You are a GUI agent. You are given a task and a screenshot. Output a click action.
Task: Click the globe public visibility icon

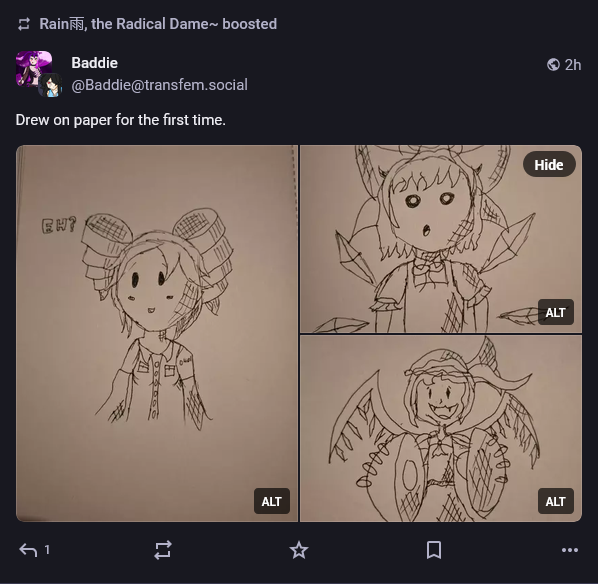(553, 65)
